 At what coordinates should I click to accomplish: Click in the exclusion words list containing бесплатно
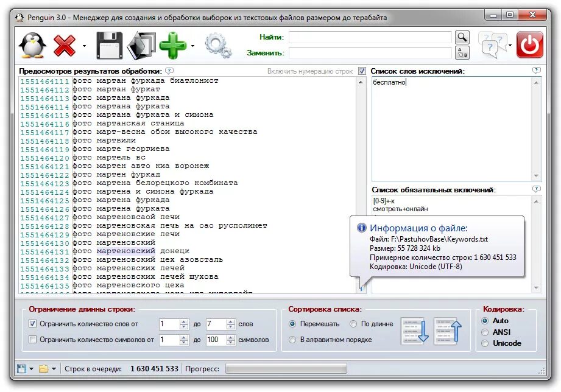[x=452, y=129]
